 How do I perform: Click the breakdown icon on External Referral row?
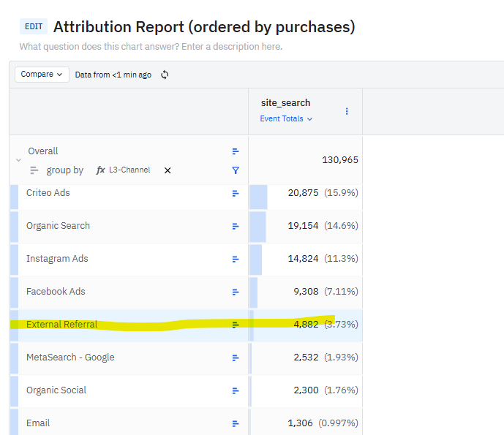[236, 325]
